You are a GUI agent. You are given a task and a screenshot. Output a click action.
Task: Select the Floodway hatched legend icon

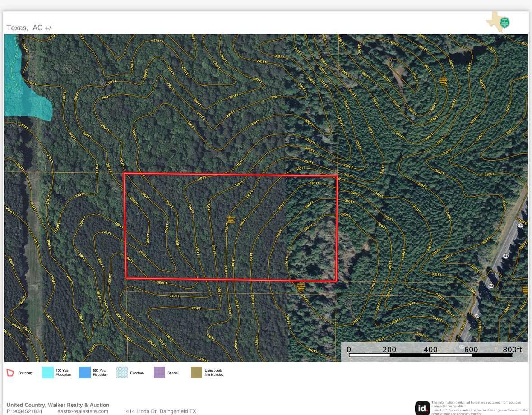pos(121,373)
